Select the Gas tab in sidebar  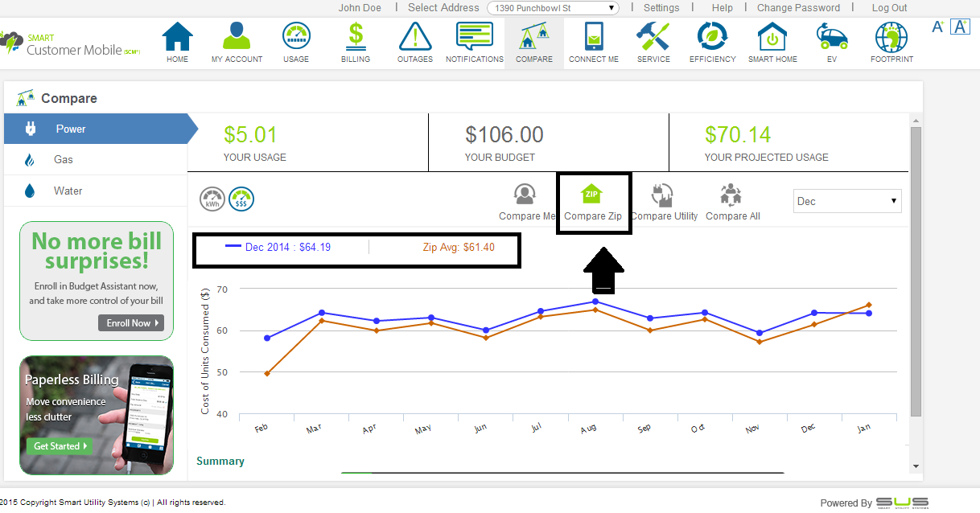[x=64, y=160]
